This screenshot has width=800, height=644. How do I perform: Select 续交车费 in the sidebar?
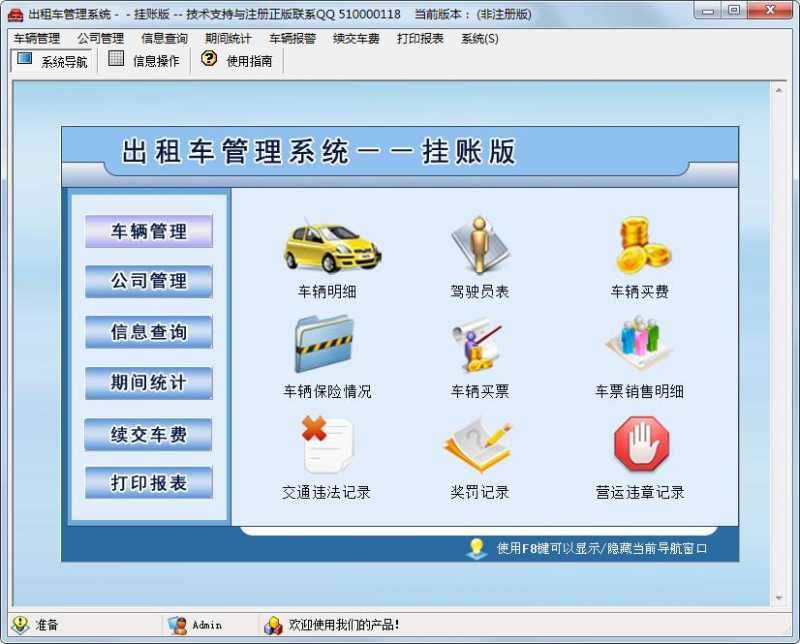click(x=148, y=436)
